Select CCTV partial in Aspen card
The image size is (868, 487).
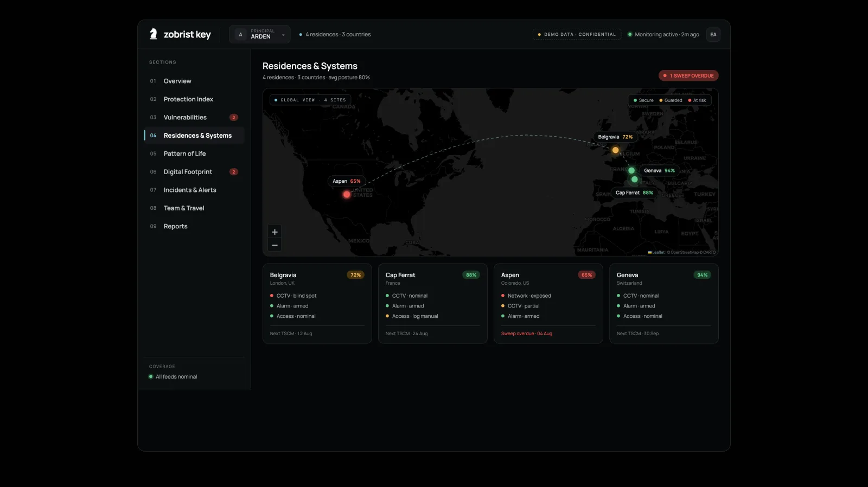(x=520, y=306)
